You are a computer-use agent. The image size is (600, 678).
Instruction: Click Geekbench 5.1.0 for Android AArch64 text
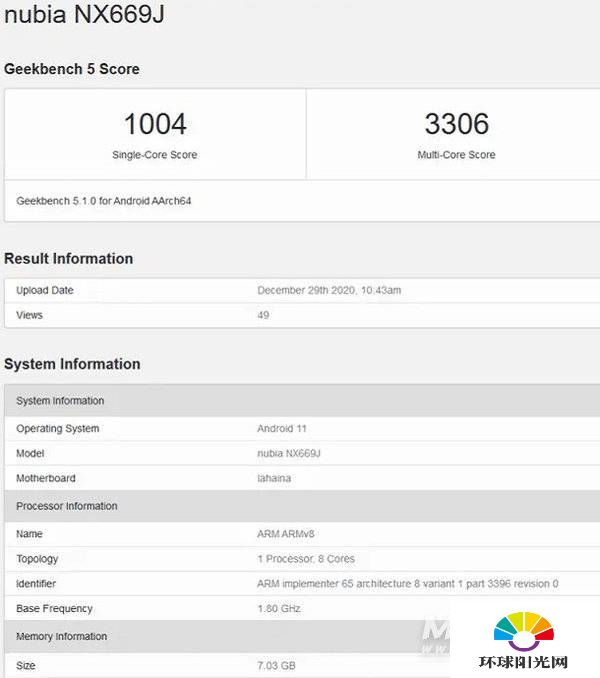point(104,201)
